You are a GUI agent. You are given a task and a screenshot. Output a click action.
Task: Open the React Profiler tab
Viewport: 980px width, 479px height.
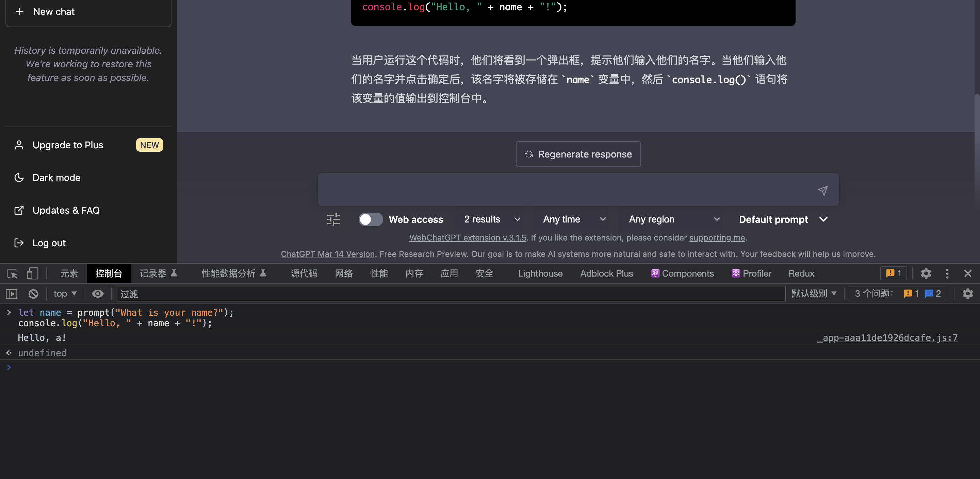point(751,274)
